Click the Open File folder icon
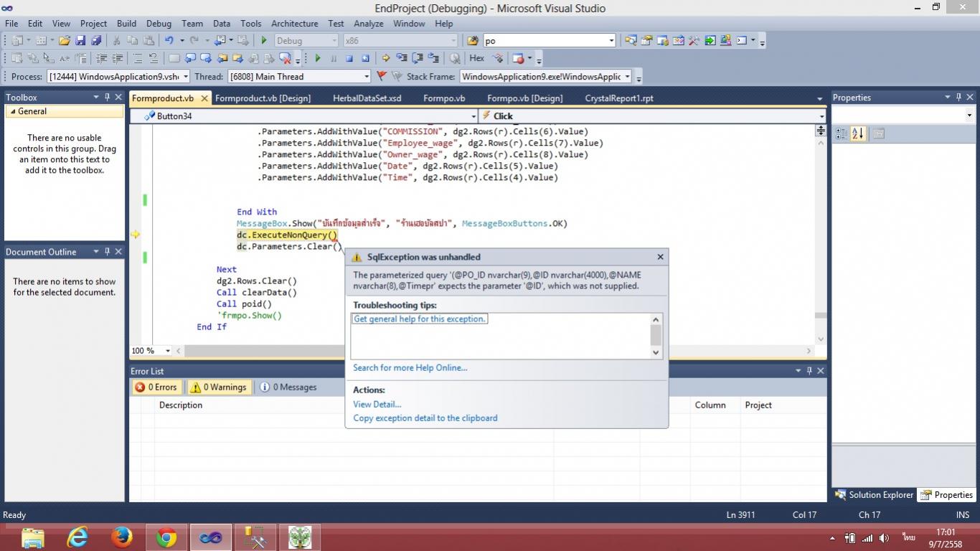Screen dimensions: 980x551 pos(65,41)
